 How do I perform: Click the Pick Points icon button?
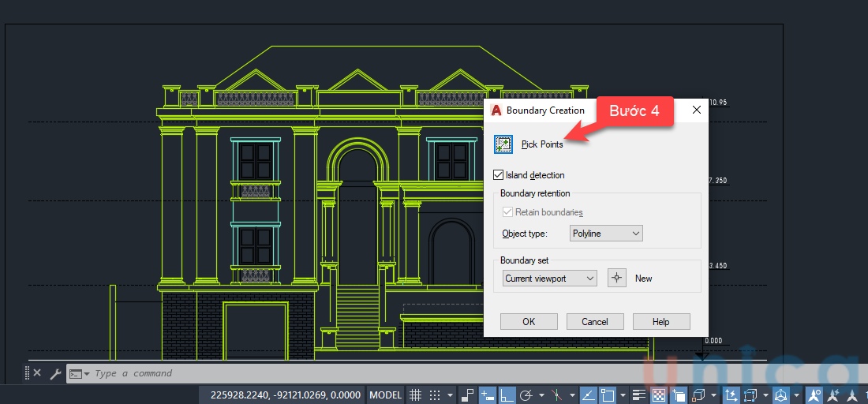click(x=503, y=144)
